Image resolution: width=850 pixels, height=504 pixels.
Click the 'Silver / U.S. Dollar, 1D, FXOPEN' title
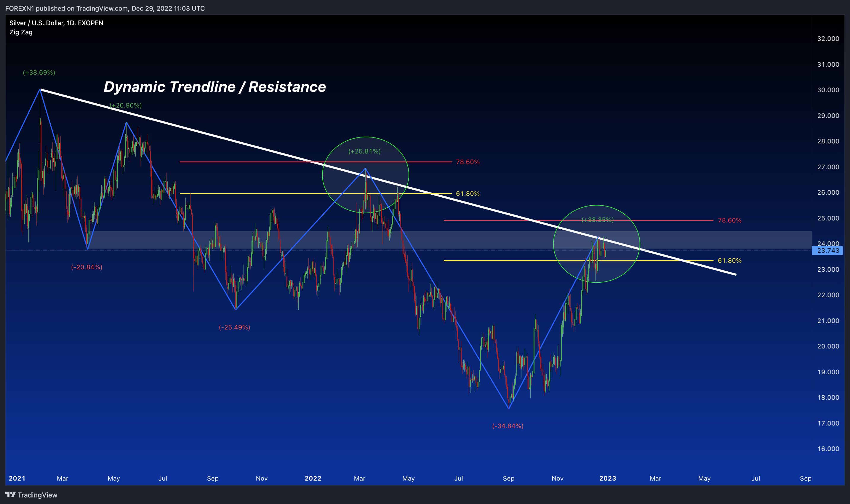click(x=56, y=23)
